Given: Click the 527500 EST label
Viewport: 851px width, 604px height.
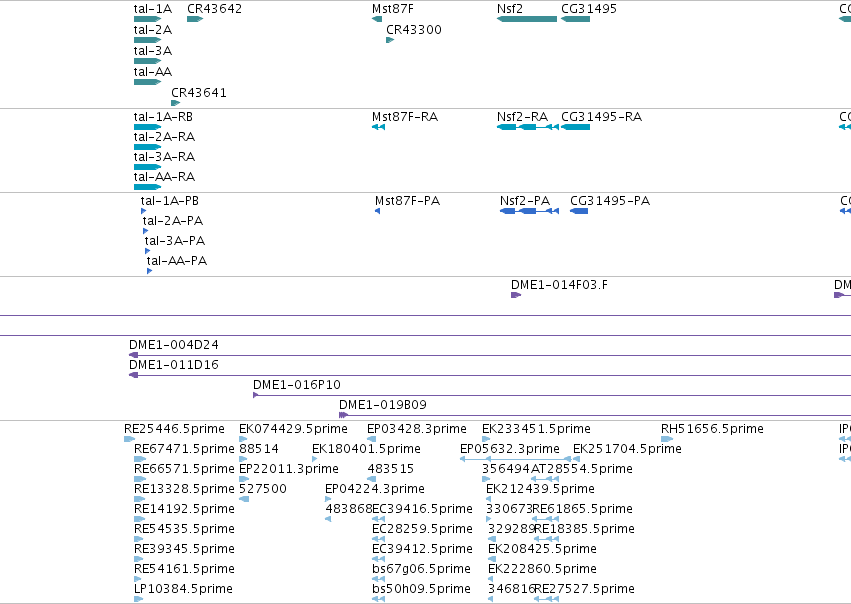Looking at the screenshot, I should 263,489.
